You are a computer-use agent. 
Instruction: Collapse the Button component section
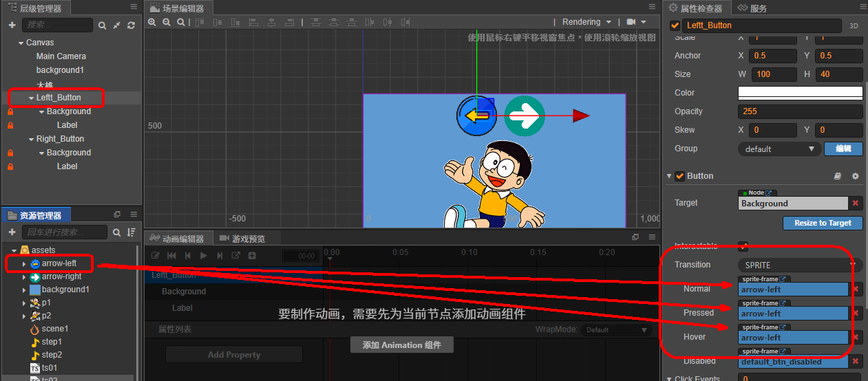[x=669, y=176]
